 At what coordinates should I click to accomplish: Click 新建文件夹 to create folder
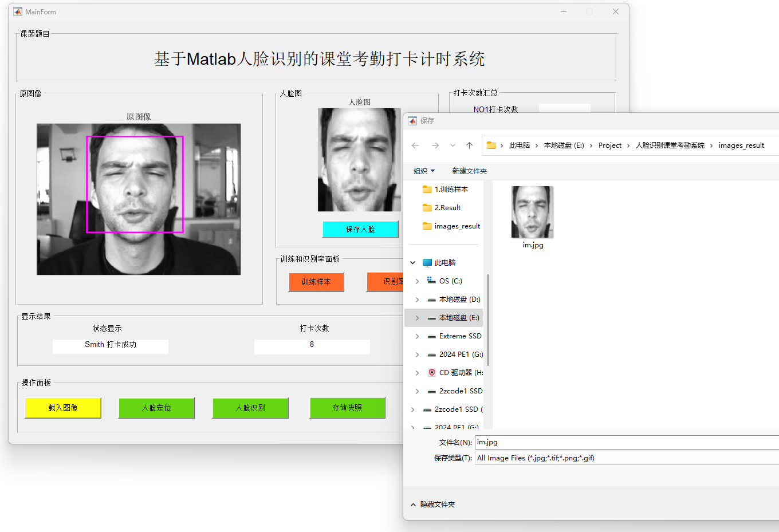tap(469, 171)
